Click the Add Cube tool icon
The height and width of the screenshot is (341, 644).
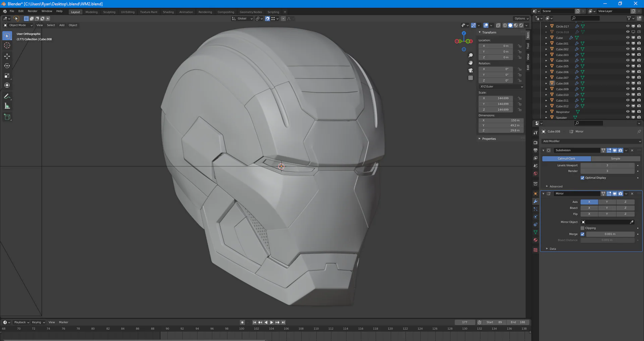click(7, 117)
